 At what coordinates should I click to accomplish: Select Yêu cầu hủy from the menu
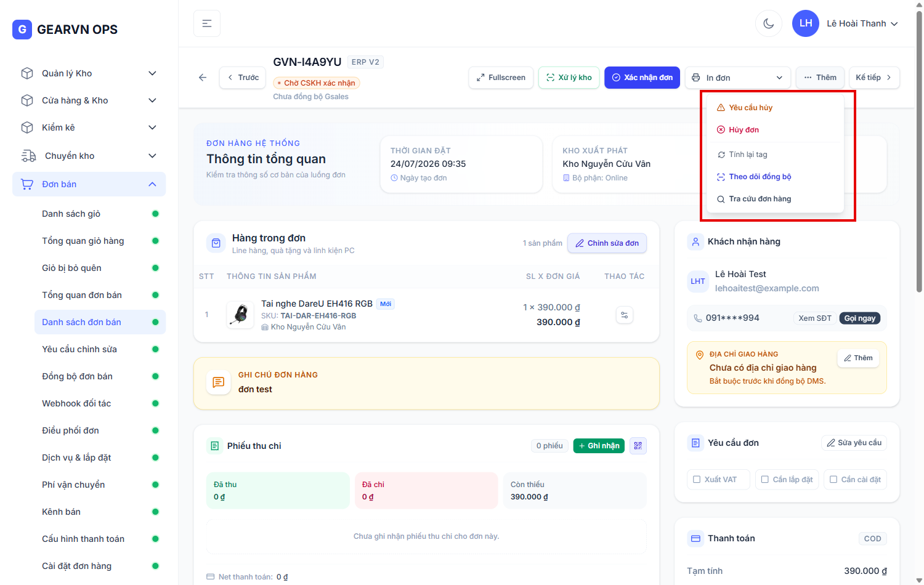click(x=775, y=108)
